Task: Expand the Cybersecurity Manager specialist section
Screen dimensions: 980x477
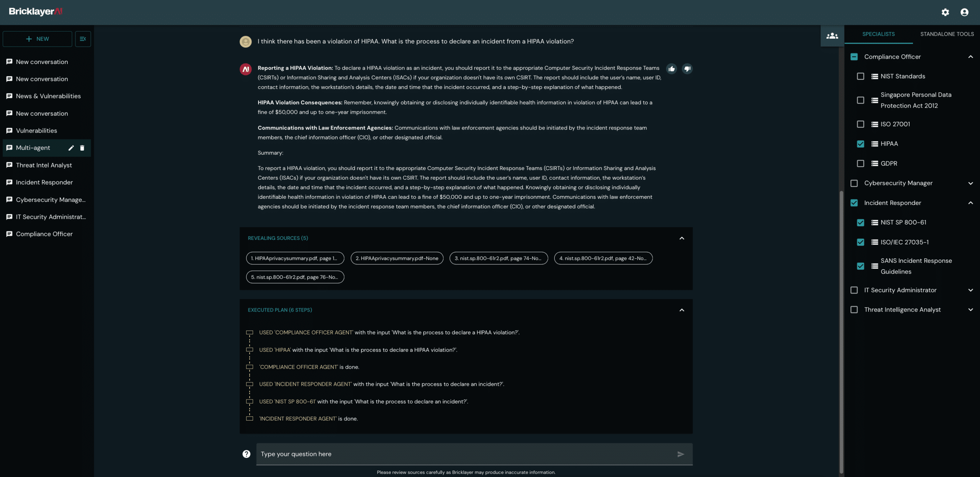Action: pyautogui.click(x=971, y=183)
